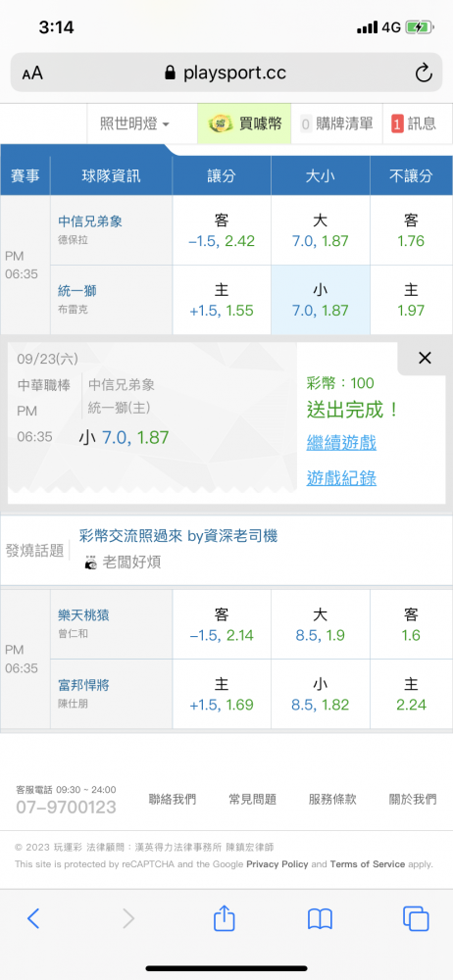Screen dimensions: 453x980
Task: Open 訊息 messages with red badge
Action: 418,123
